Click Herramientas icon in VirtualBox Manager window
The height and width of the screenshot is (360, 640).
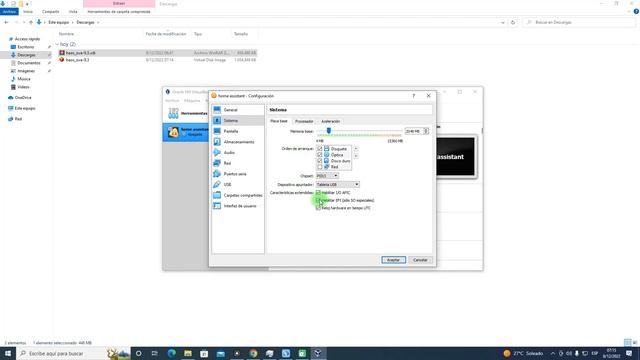pyautogui.click(x=173, y=113)
